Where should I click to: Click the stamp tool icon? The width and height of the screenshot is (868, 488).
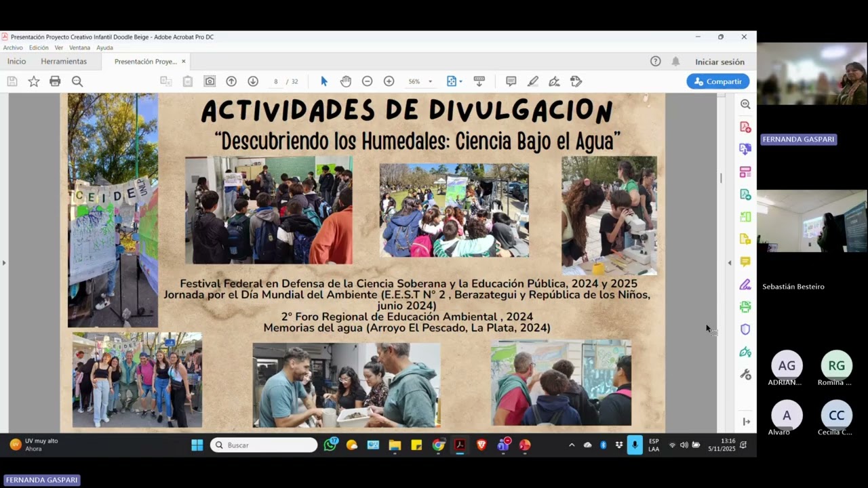pos(576,81)
